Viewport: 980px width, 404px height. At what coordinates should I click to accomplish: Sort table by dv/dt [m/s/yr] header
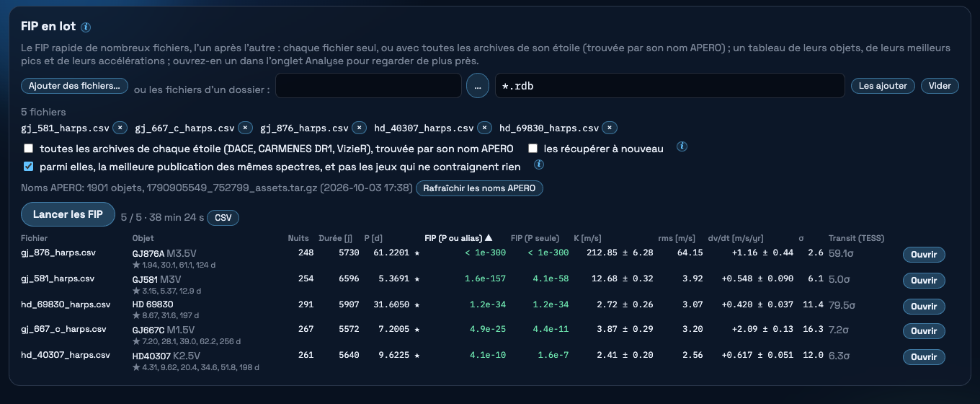pos(734,238)
